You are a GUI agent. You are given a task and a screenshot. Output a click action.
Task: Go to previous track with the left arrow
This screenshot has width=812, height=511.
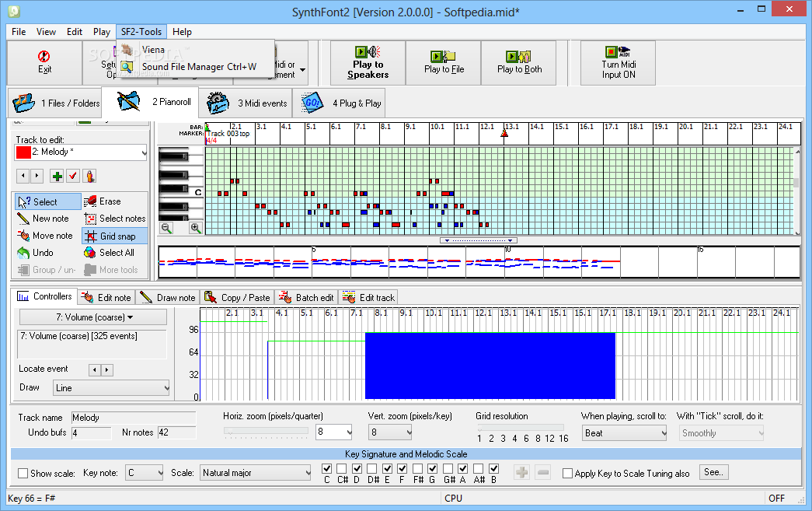(23, 177)
